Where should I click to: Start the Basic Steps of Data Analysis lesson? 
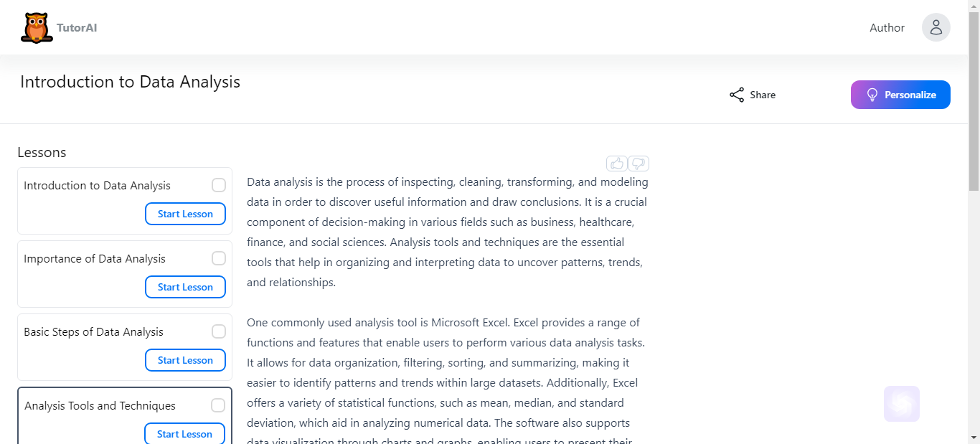coord(185,360)
